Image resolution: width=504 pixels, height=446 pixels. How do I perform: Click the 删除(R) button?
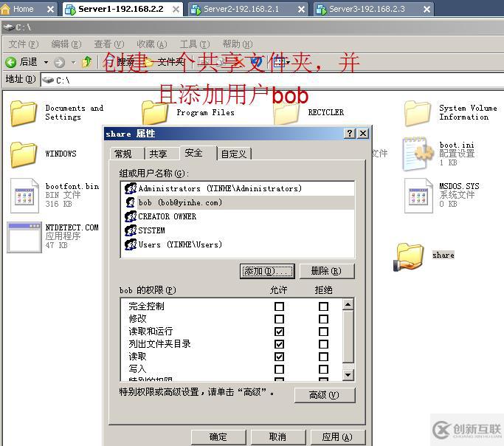point(327,271)
